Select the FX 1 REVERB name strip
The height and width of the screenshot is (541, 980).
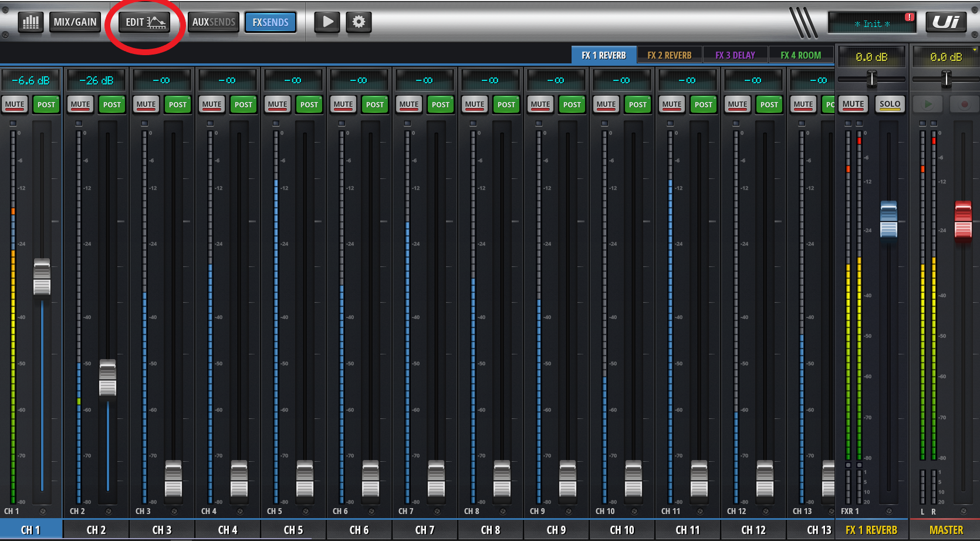coord(871,530)
